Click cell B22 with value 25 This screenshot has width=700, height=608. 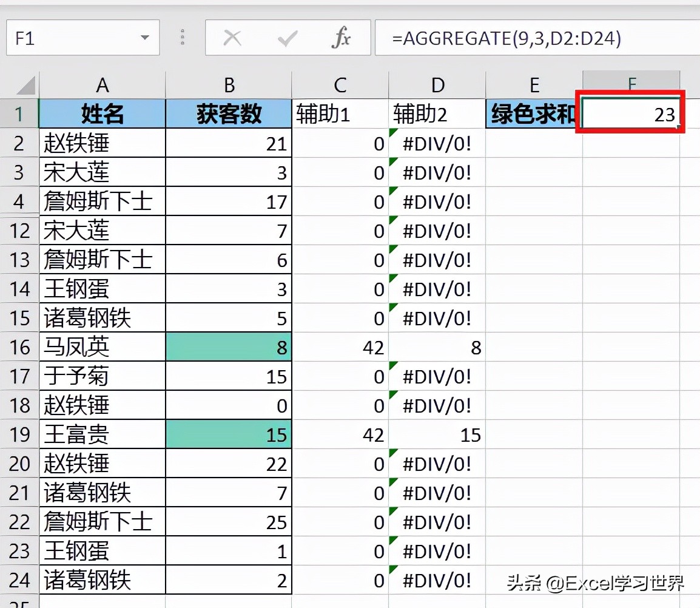[x=229, y=522]
